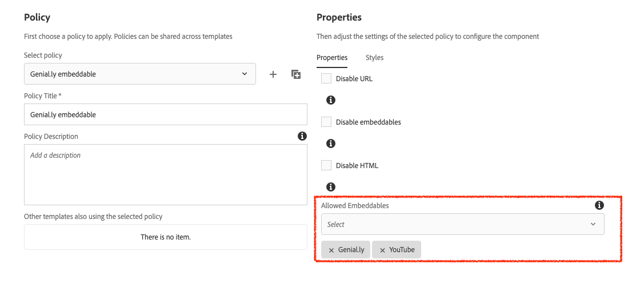
Task: Click the duplicate policy icon
Action: tap(296, 74)
